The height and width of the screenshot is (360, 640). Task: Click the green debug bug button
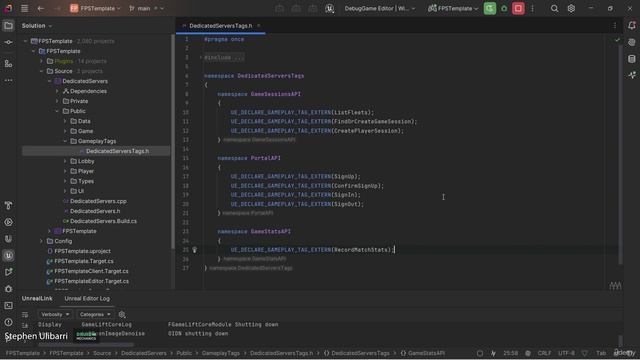504,8
